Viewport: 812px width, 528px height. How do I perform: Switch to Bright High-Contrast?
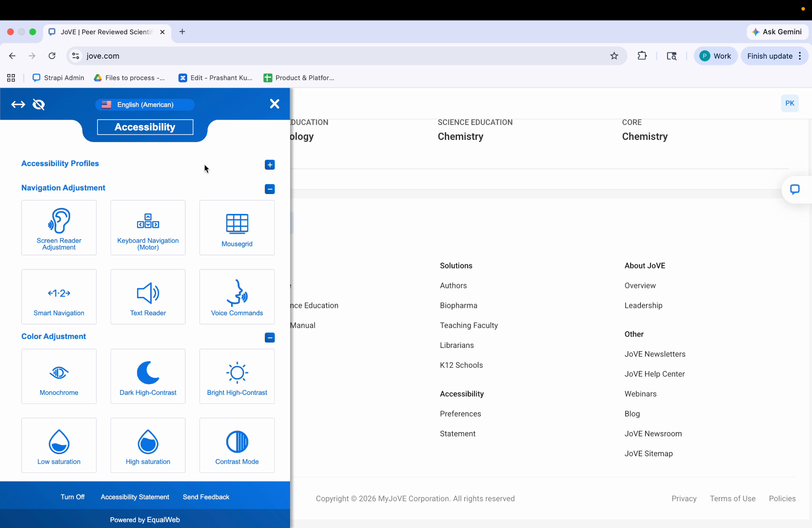coord(237,376)
